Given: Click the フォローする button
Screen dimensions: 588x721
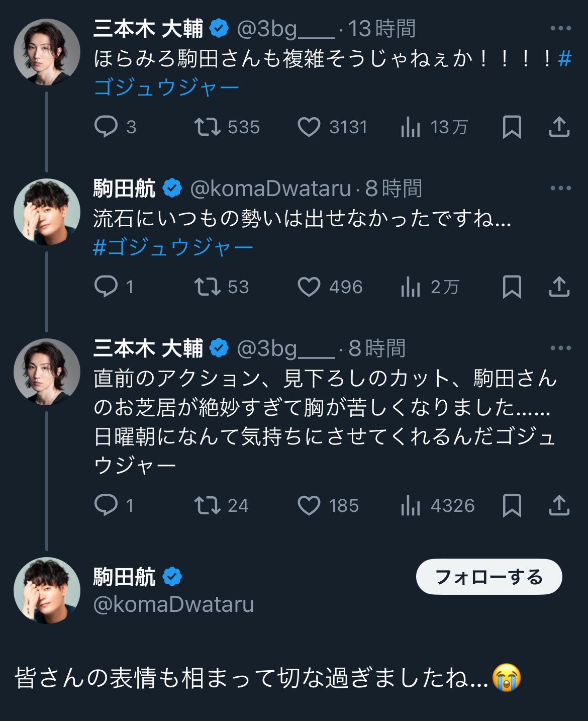Looking at the screenshot, I should click(488, 577).
